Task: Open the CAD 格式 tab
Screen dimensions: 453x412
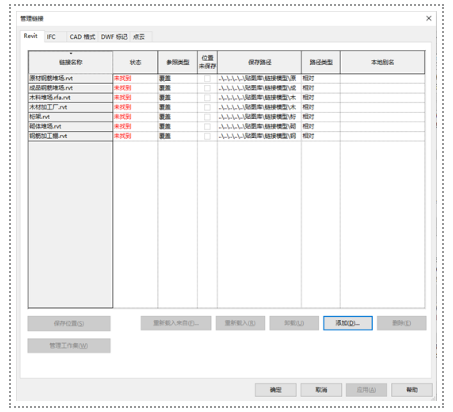Action: point(82,37)
